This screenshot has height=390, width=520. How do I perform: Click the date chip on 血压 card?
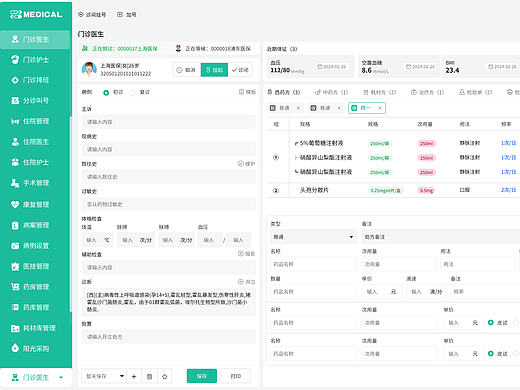pos(332,67)
